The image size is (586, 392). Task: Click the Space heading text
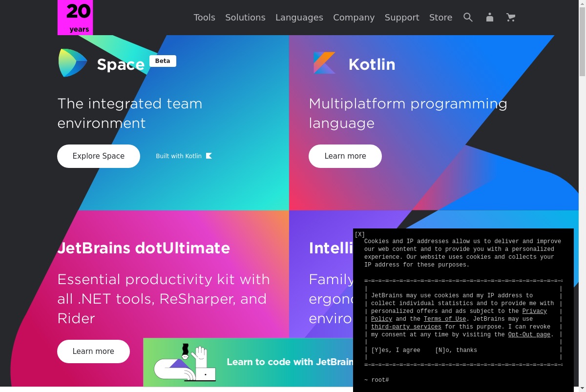click(121, 64)
